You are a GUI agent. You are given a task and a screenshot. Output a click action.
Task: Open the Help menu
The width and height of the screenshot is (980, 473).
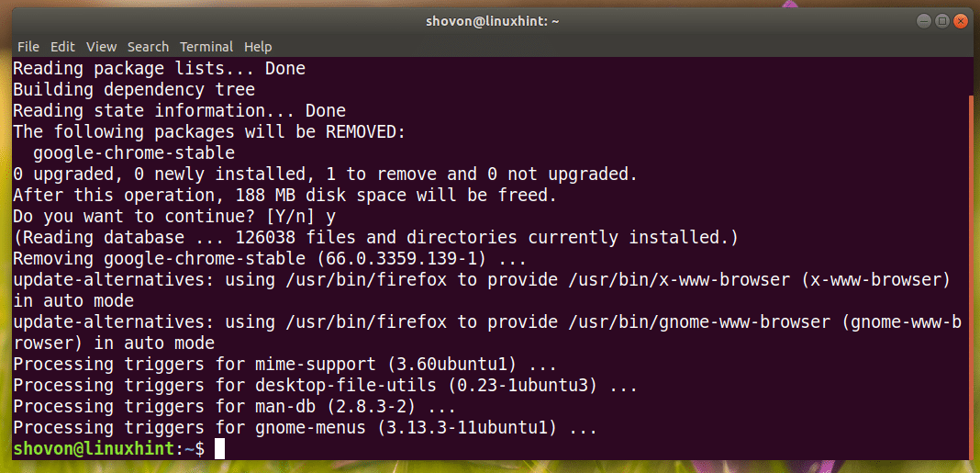click(258, 46)
